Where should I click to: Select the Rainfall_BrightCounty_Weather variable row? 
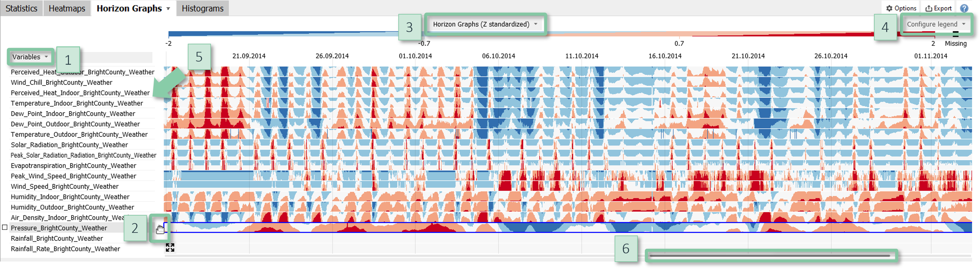pyautogui.click(x=57, y=238)
